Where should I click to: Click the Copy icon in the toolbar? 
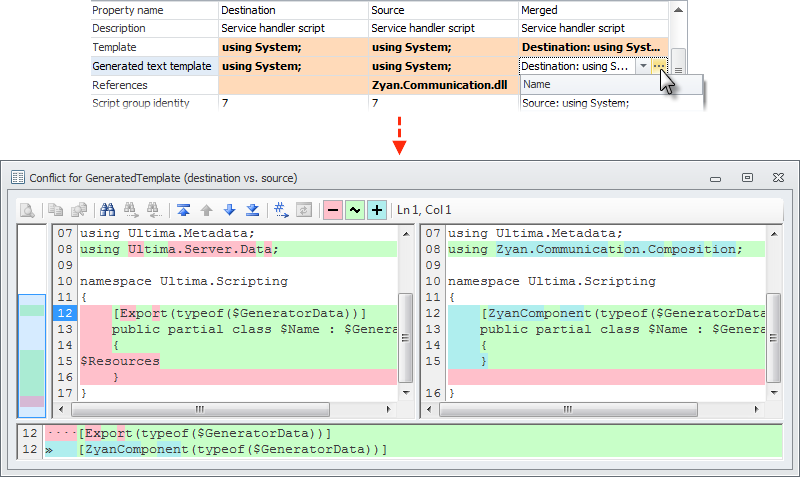56,210
